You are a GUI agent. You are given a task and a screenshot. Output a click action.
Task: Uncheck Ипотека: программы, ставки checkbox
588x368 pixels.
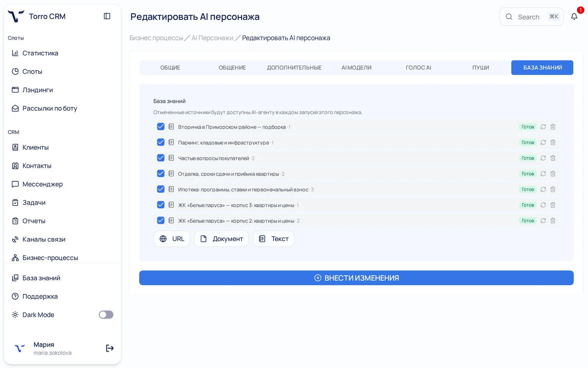tap(161, 189)
